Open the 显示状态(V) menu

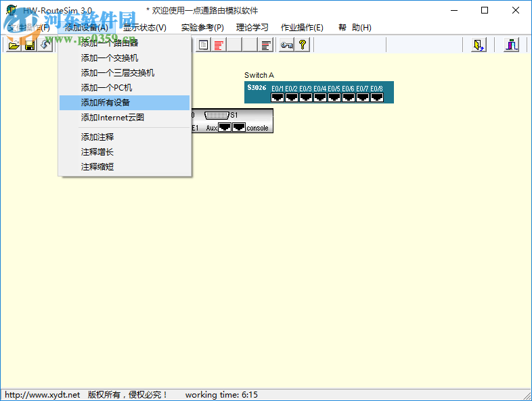pyautogui.click(x=145, y=28)
